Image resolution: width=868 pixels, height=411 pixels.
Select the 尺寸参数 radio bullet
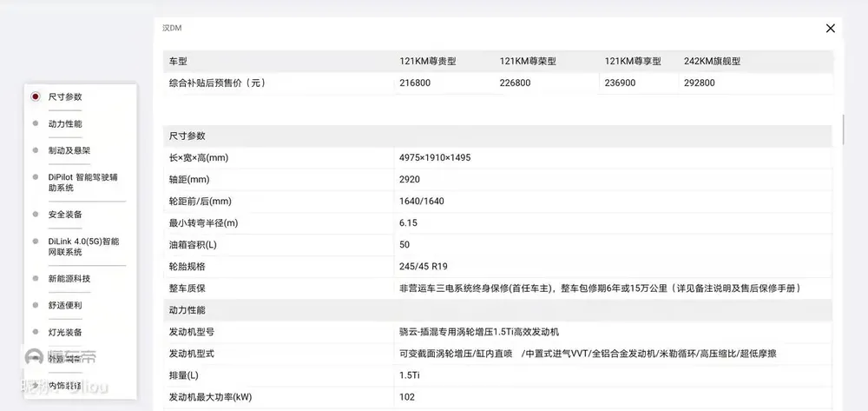point(35,96)
